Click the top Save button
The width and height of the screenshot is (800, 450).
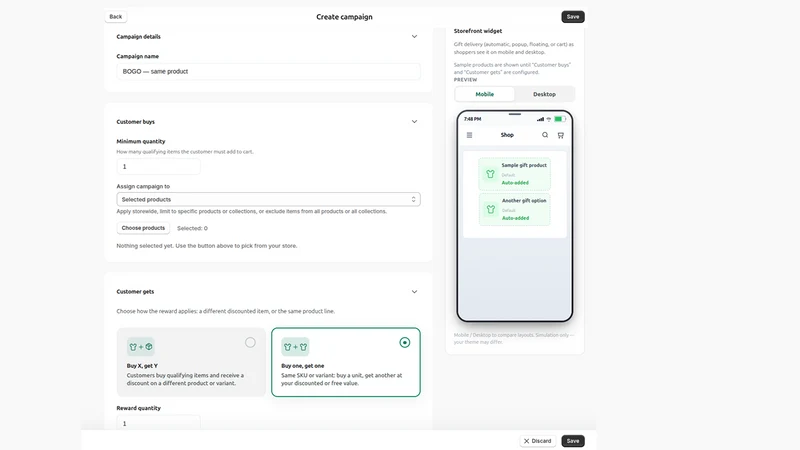(x=573, y=17)
